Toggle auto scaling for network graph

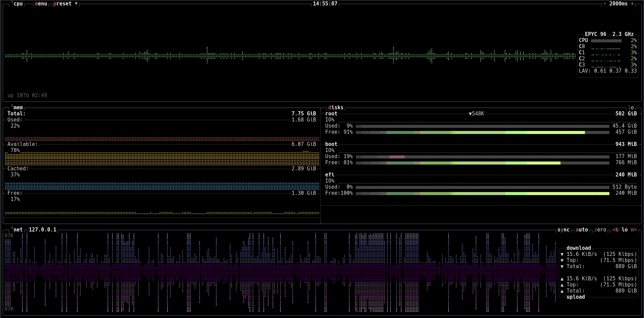[x=582, y=230]
